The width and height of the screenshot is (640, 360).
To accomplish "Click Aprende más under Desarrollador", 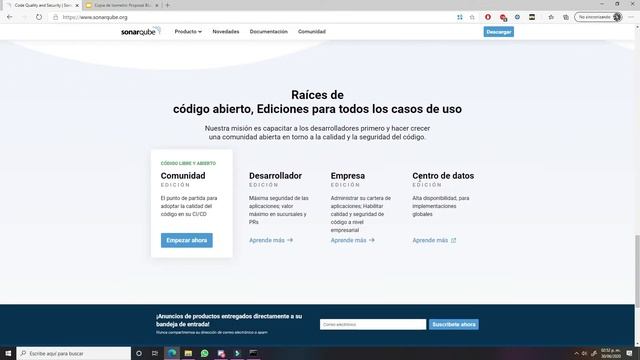I will [271, 240].
